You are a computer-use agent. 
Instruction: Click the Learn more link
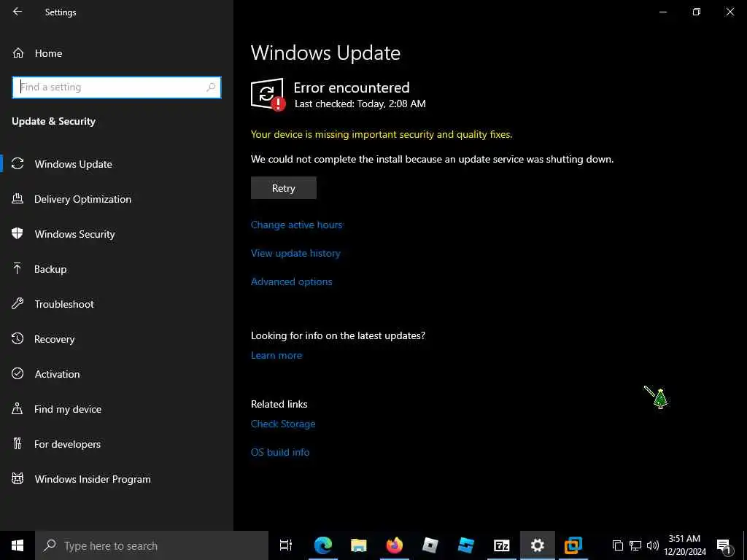[x=276, y=355]
